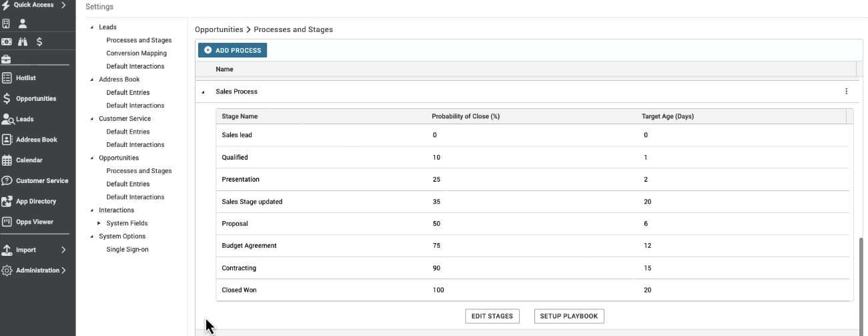
Task: Click the Target Age (Days) column header
Action: 669,116
